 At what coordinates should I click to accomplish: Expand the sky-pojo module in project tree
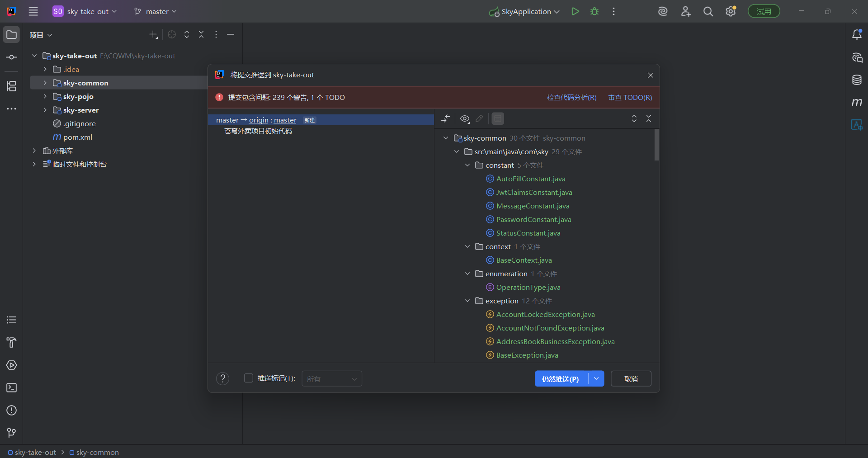click(x=45, y=97)
